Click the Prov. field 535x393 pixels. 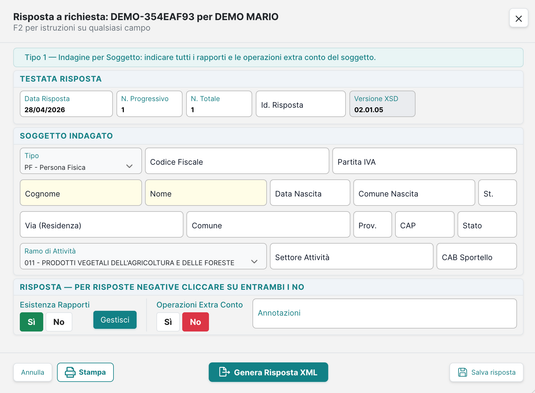pos(373,224)
